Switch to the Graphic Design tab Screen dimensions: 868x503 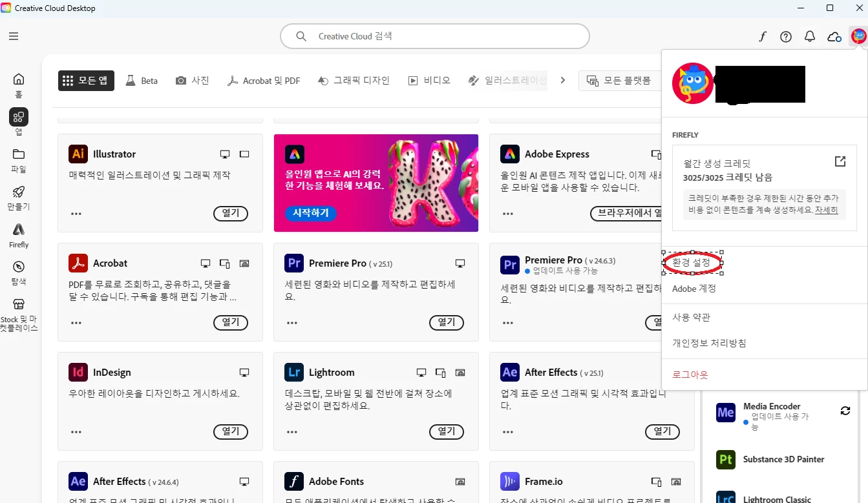pos(354,81)
